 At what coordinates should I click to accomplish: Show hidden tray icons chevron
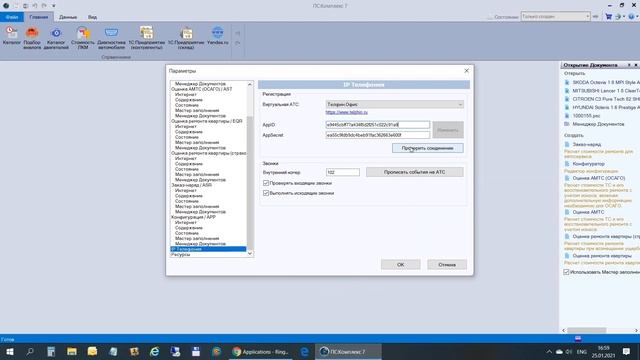click(549, 352)
